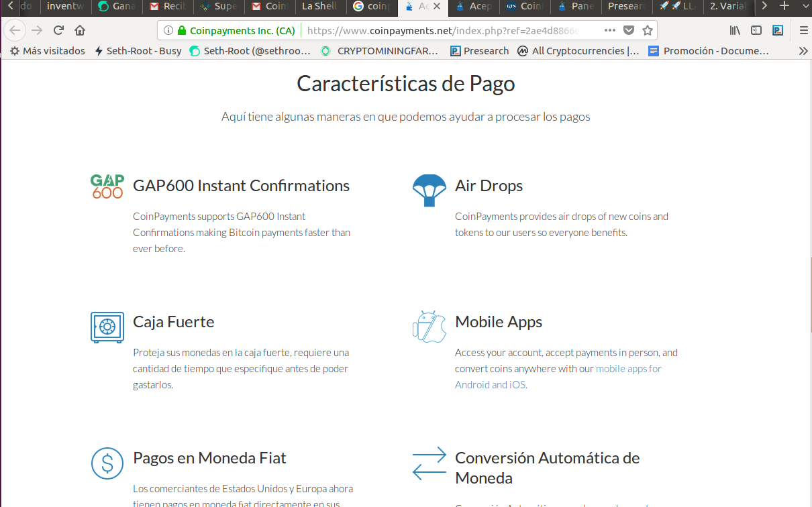Close the active Coinpayments tab
This screenshot has height=507, width=812.
tap(437, 7)
